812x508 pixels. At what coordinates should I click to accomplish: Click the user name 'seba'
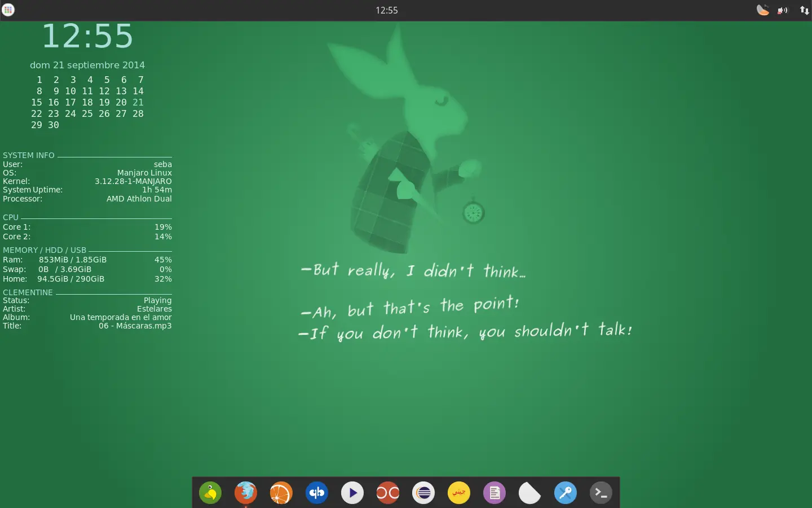[163, 164]
